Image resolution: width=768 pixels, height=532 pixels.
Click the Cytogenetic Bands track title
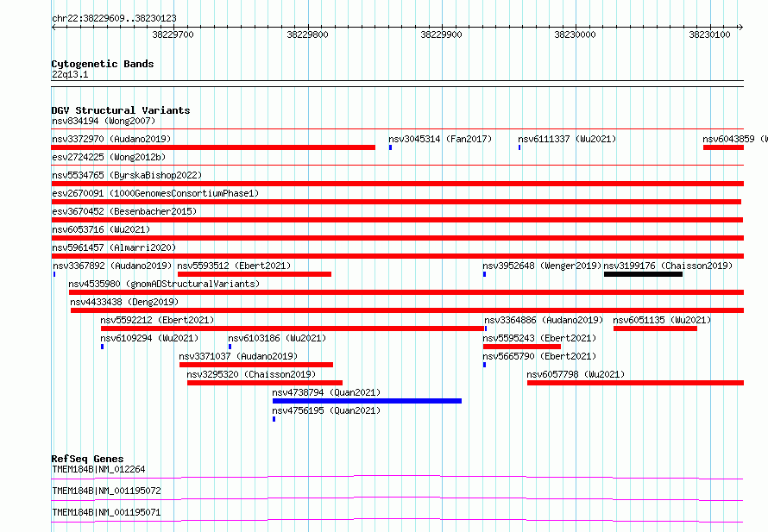[x=103, y=64]
